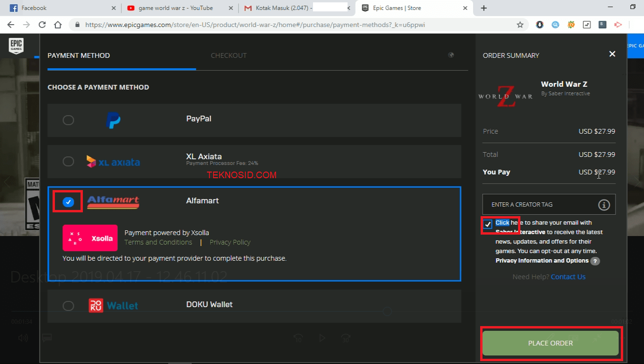
Task: Click the 'Payment powered by Xsolla' text
Action: 167,233
